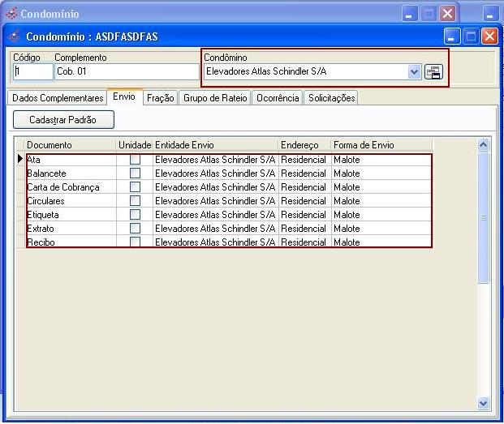Click the search icon beside Condômino dropdown

pyautogui.click(x=433, y=72)
